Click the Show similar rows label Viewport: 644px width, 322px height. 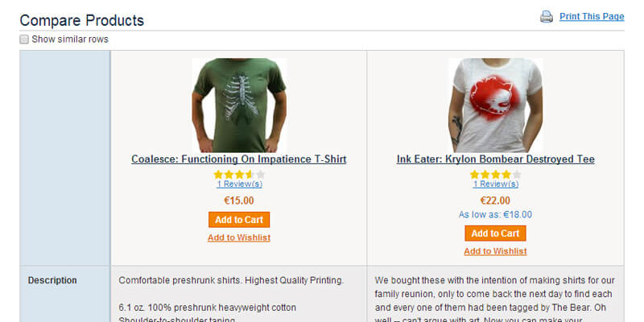[70, 39]
